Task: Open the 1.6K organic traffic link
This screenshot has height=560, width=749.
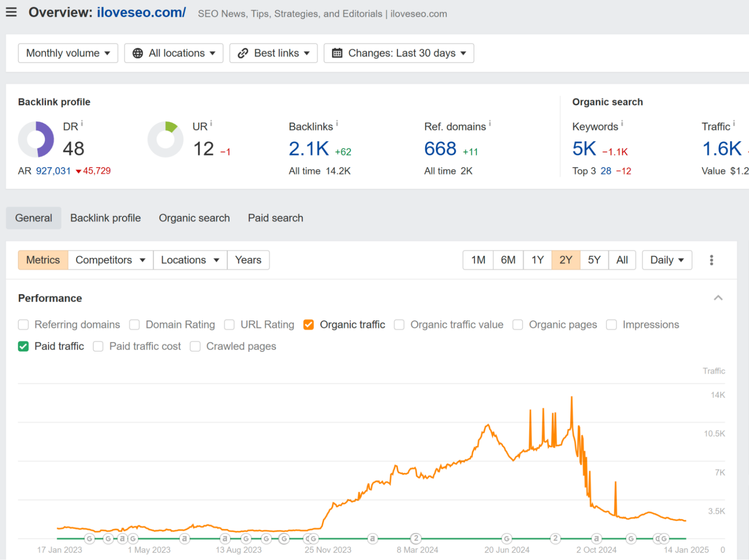Action: [722, 149]
